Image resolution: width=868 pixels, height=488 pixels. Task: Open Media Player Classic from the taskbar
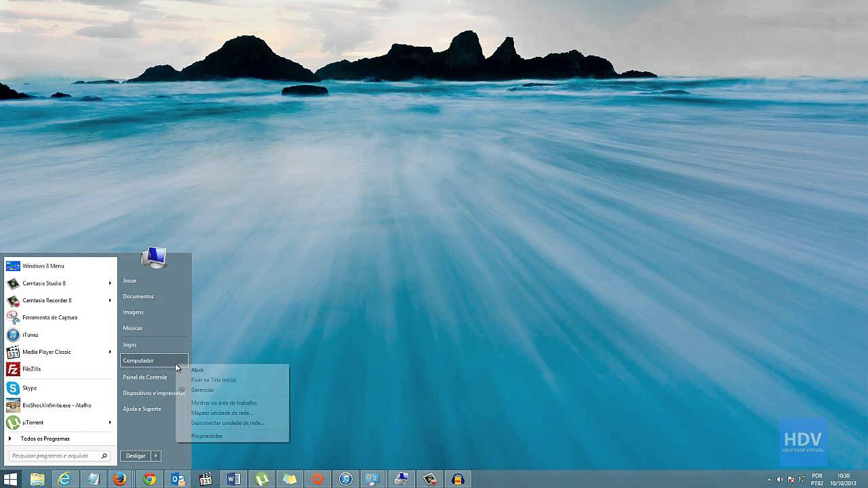(x=204, y=479)
